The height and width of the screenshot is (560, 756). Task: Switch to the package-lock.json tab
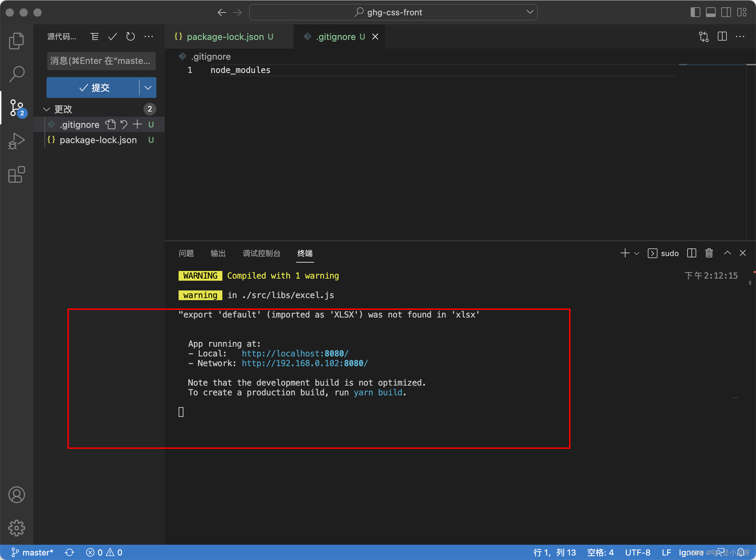tap(224, 36)
